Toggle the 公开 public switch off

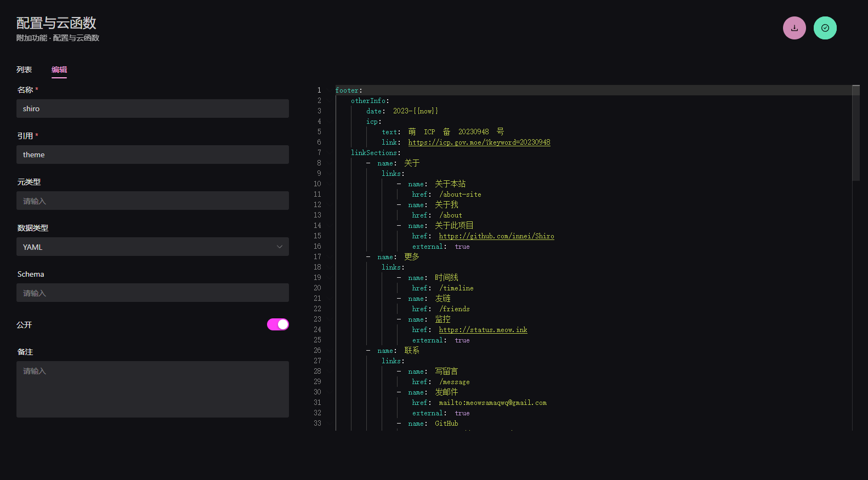(x=278, y=324)
